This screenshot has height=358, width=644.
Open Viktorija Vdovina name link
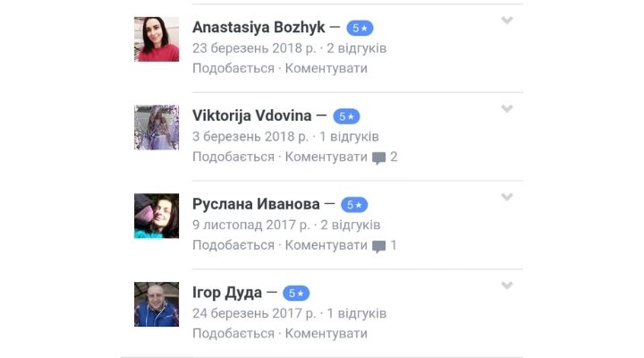(x=251, y=115)
